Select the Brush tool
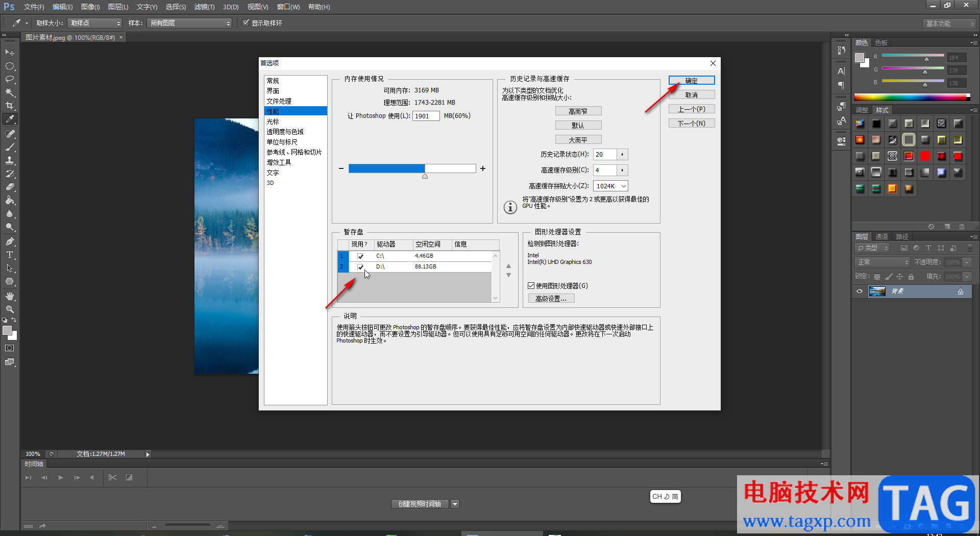 coord(10,147)
